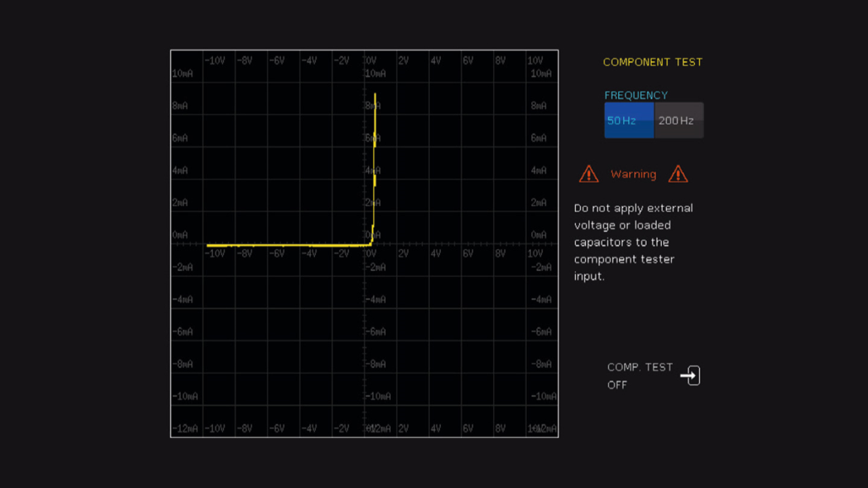Screen dimensions: 868x488
Task: Click the -6mA label on center axis
Action: [376, 331]
